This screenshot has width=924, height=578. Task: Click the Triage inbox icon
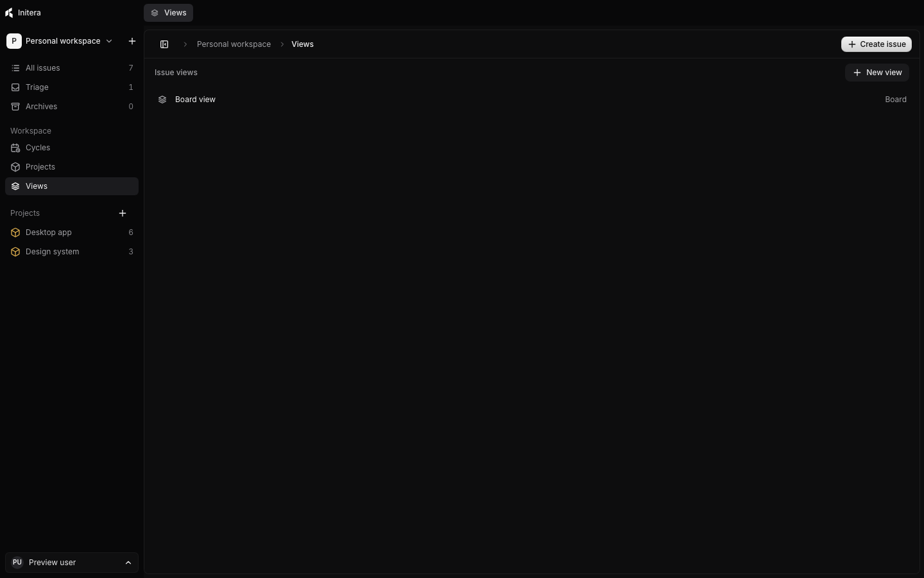15,87
